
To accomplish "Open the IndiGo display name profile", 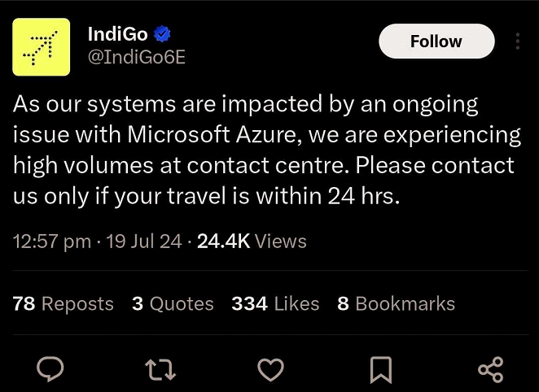I will pos(119,34).
